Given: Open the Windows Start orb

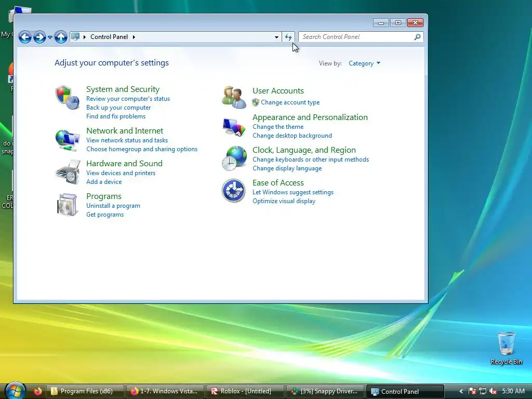Looking at the screenshot, I should (x=15, y=391).
